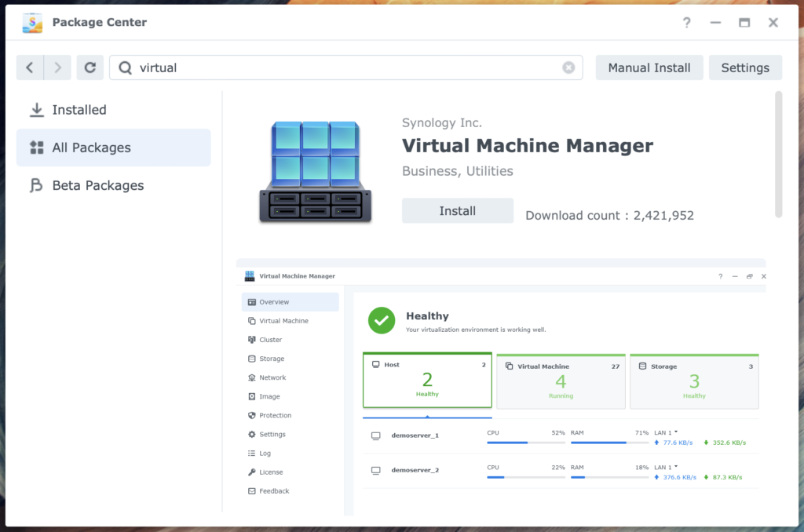
Task: Select the Protection shield icon
Action: click(x=252, y=415)
